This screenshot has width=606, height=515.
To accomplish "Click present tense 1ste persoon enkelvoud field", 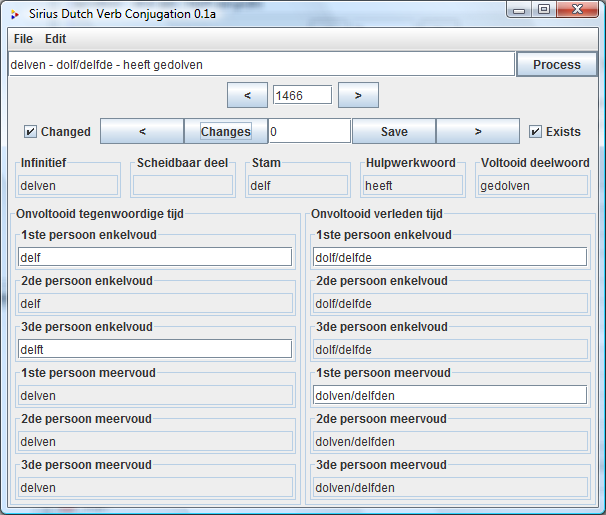I will (155, 257).
